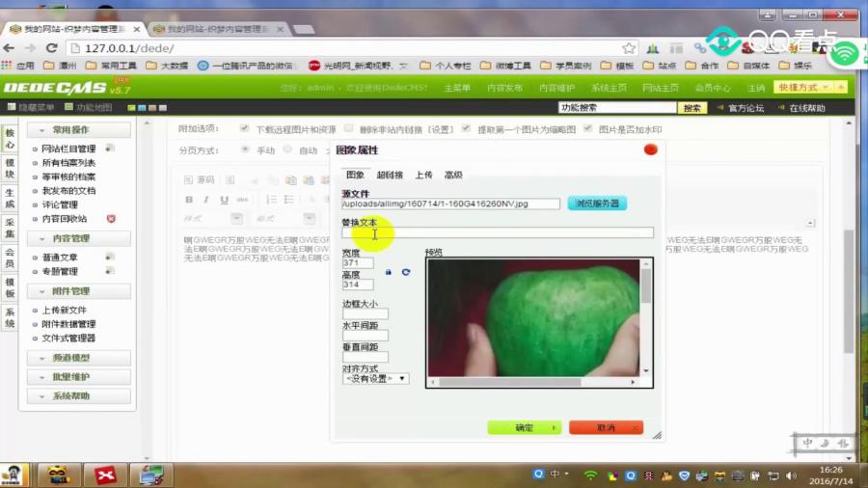Click the Bold formatting icon
The width and height of the screenshot is (868, 488).
point(189,200)
